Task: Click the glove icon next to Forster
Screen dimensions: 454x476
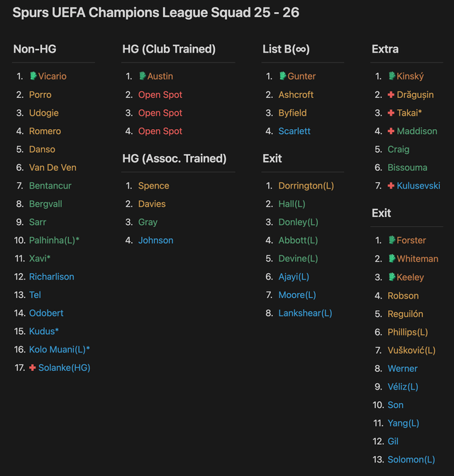Action: coord(392,240)
